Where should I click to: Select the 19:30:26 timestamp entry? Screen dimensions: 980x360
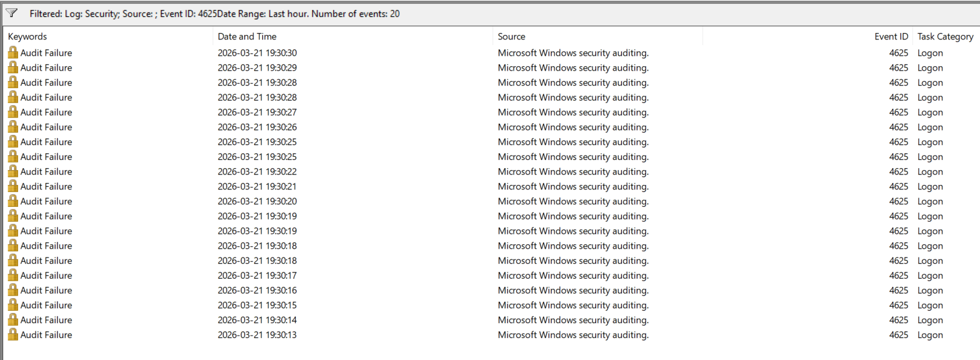257,127
